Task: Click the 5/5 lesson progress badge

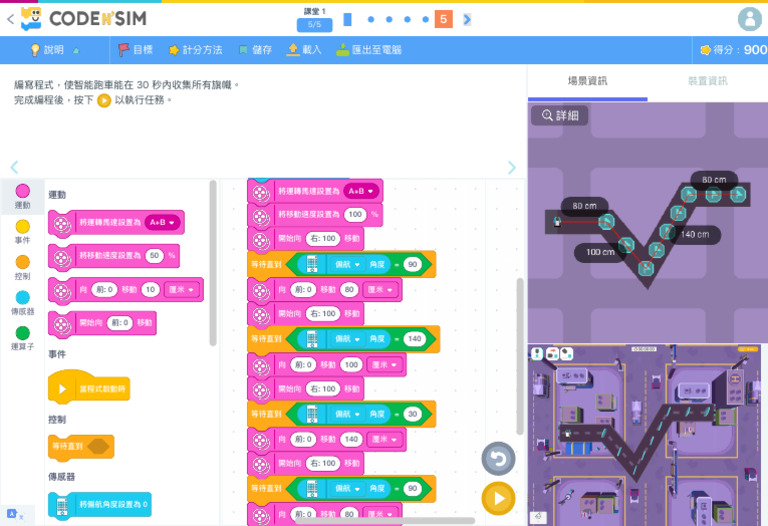Action: [314, 24]
